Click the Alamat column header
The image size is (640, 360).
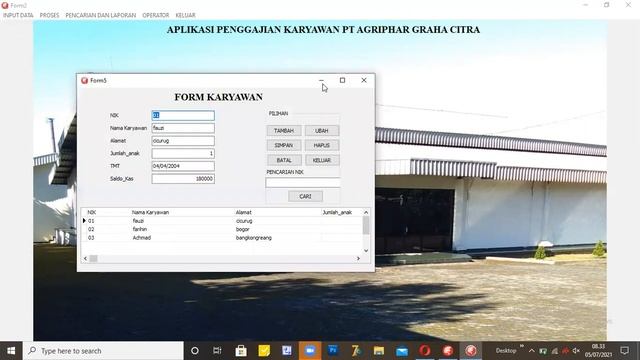click(243, 212)
